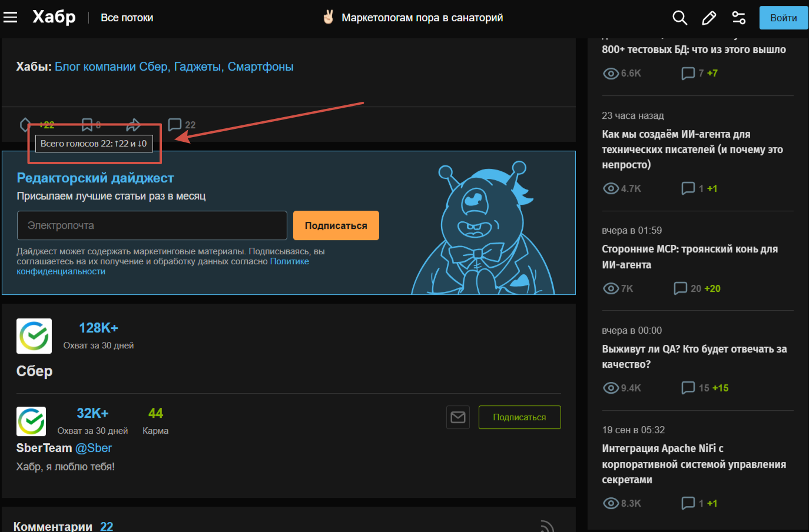
Task: Click the вчера в 00:00 timestamp
Action: point(632,331)
